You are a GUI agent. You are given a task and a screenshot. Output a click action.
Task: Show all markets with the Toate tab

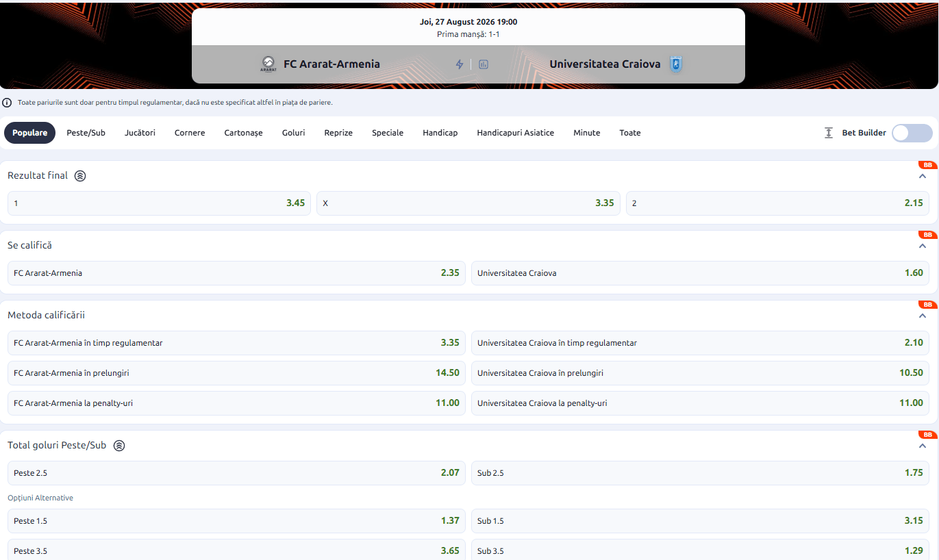click(630, 133)
